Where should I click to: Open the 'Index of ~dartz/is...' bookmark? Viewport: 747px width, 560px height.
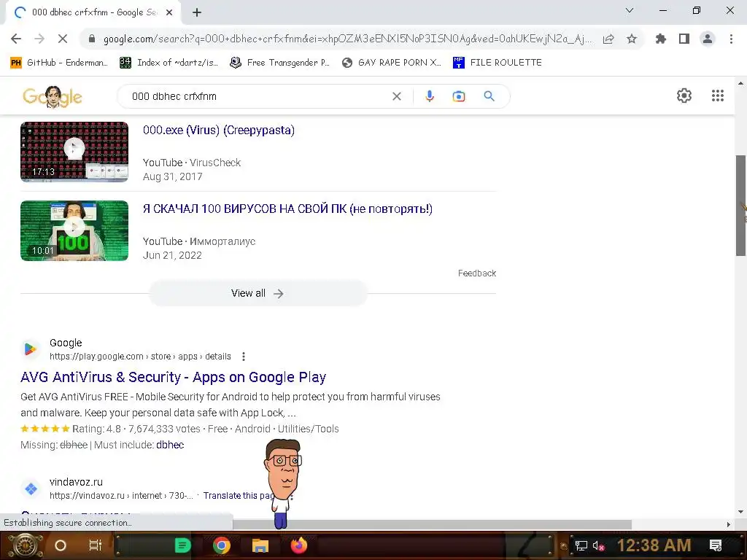pos(169,63)
